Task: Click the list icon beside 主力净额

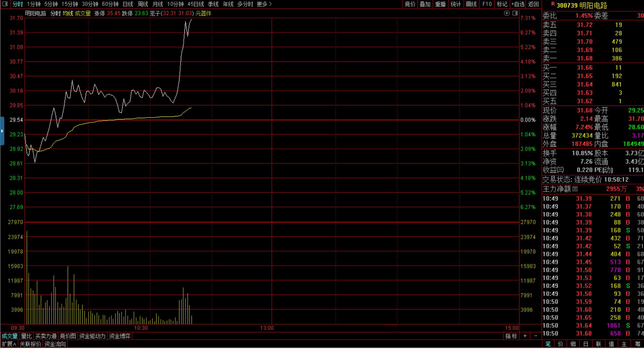Action: click(575, 189)
